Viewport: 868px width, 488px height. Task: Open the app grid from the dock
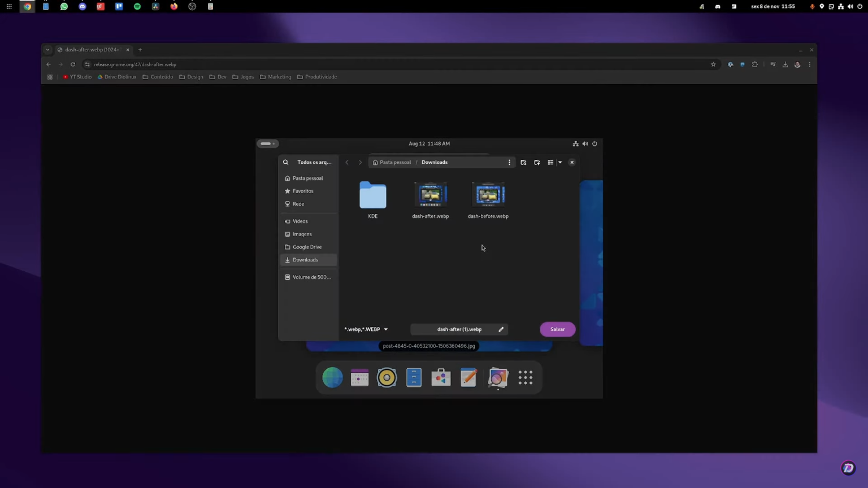point(525,377)
